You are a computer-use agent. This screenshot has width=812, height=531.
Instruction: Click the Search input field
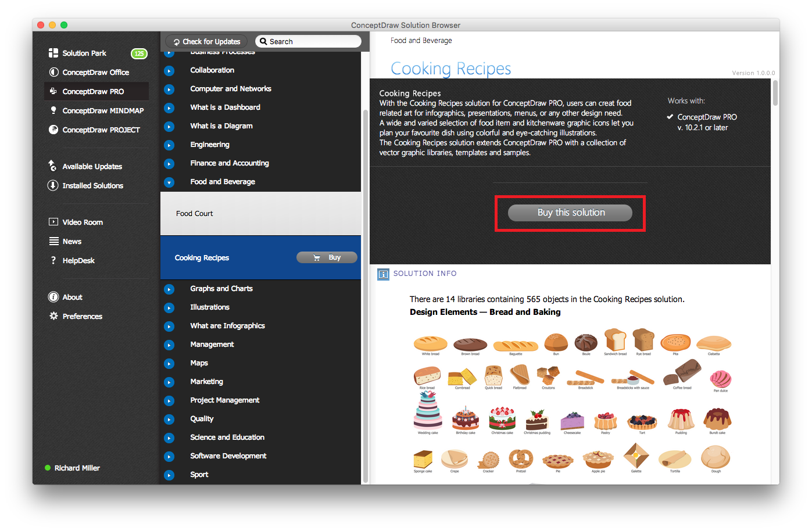(308, 41)
